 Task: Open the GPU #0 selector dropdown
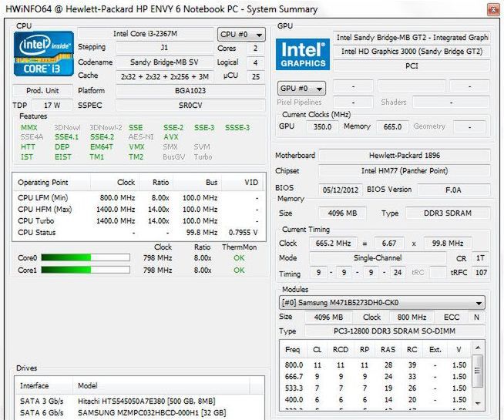[x=301, y=89]
